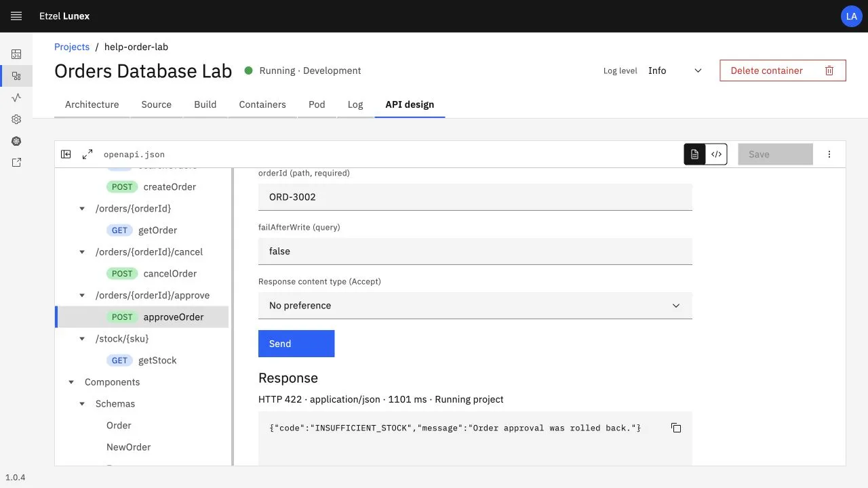Viewport: 868px width, 488px height.
Task: Open the LA user avatar menu
Action: 852,16
